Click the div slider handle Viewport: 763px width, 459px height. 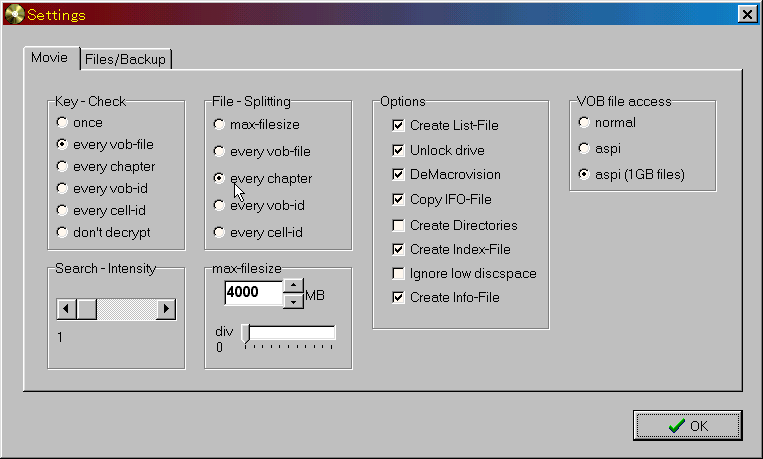pos(245,334)
